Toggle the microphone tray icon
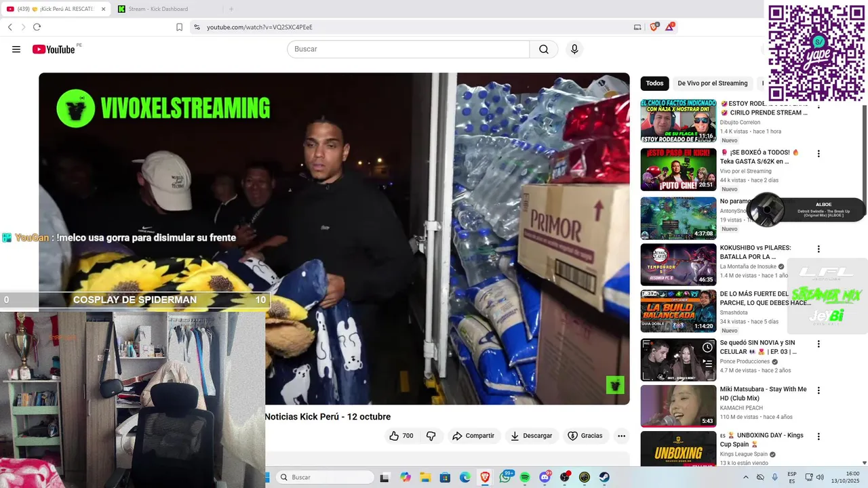The height and width of the screenshot is (488, 868). coord(775,477)
